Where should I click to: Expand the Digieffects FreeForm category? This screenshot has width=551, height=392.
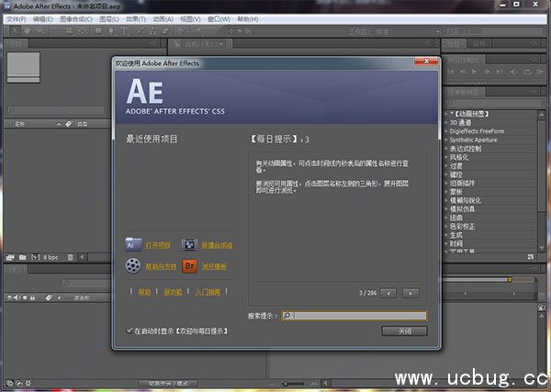coord(444,129)
